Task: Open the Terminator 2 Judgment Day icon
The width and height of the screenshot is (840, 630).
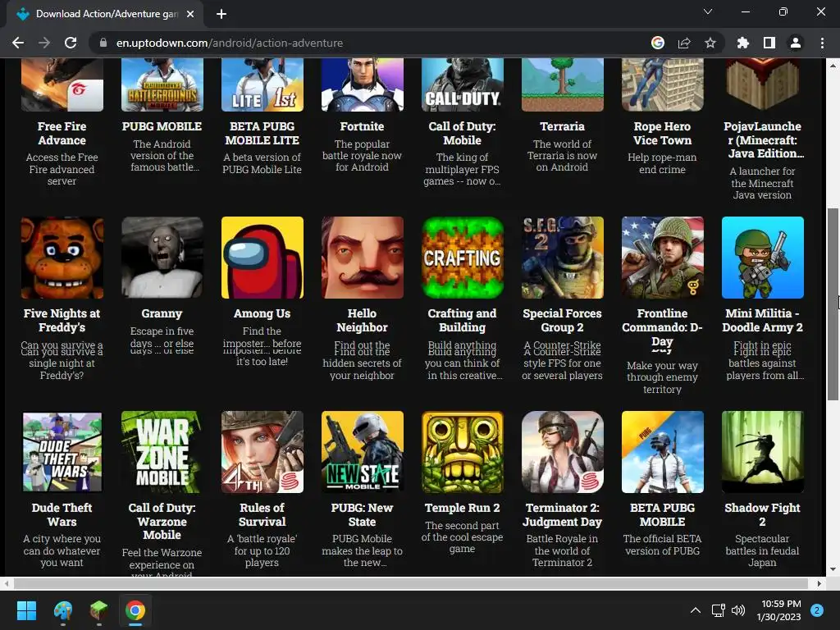Action: 563,452
